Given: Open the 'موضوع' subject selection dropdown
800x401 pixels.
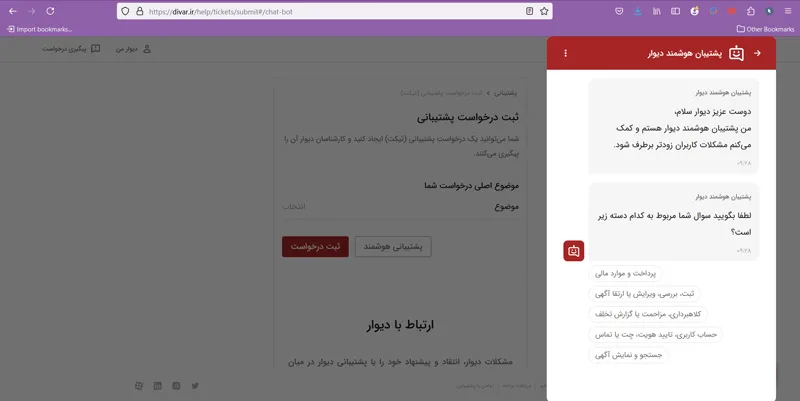Looking at the screenshot, I should point(401,207).
